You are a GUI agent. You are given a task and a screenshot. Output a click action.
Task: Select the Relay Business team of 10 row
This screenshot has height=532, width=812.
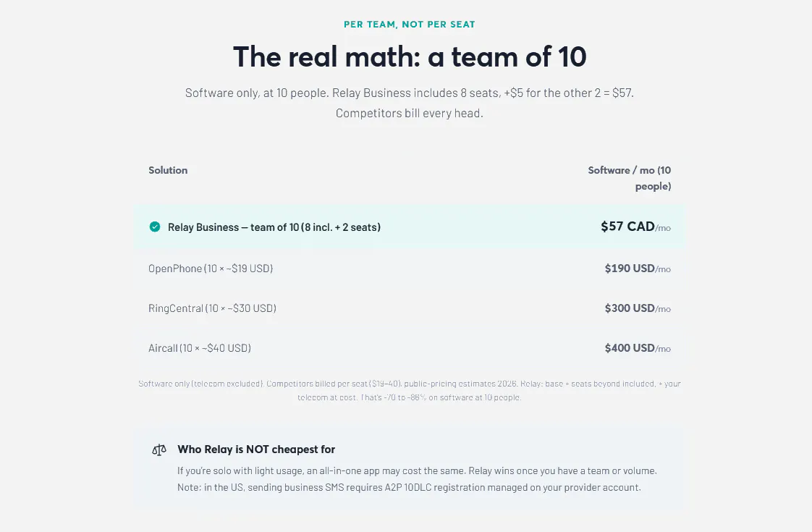409,227
